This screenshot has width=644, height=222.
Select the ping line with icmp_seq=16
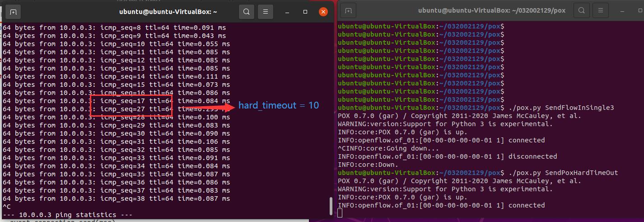116,93
